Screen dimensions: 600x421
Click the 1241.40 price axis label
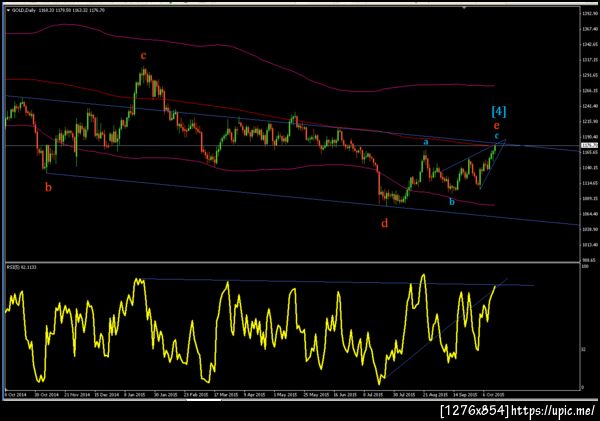tap(590, 106)
